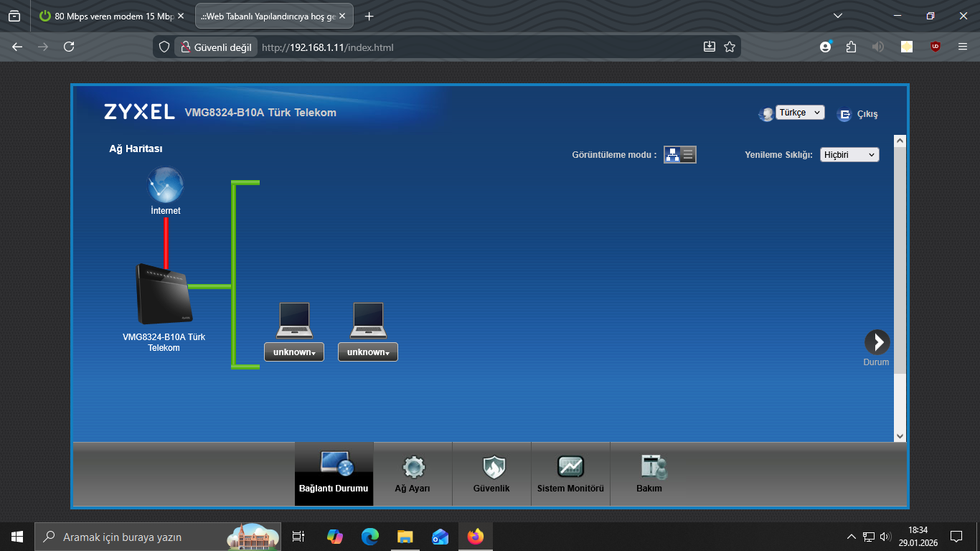Open the Bakım menu
The height and width of the screenshot is (551, 980).
(x=649, y=474)
